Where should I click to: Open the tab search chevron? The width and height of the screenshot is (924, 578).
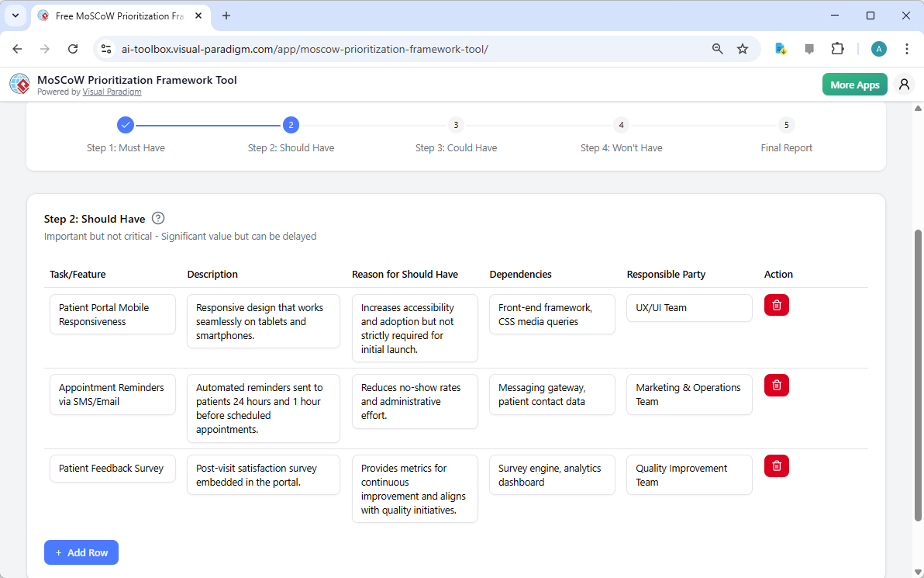(x=15, y=16)
